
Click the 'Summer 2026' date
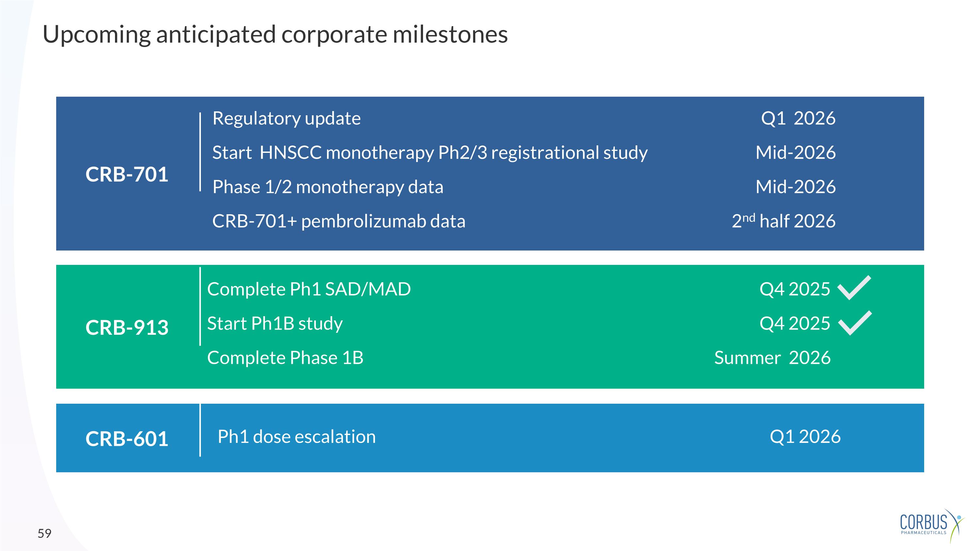tap(772, 357)
